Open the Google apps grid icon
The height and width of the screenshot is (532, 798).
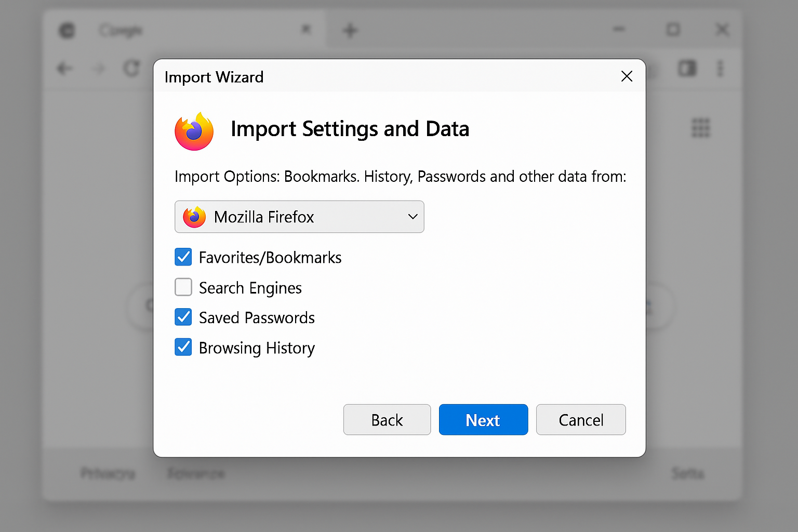tap(701, 128)
